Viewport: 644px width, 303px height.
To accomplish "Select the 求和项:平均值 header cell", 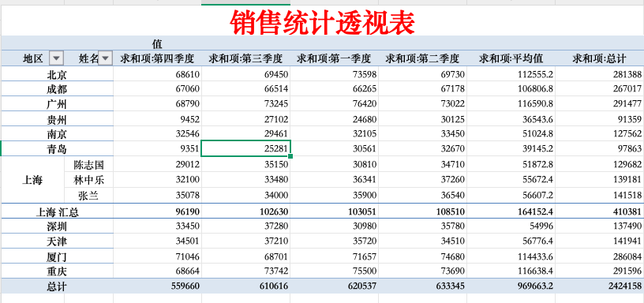I will click(x=511, y=58).
